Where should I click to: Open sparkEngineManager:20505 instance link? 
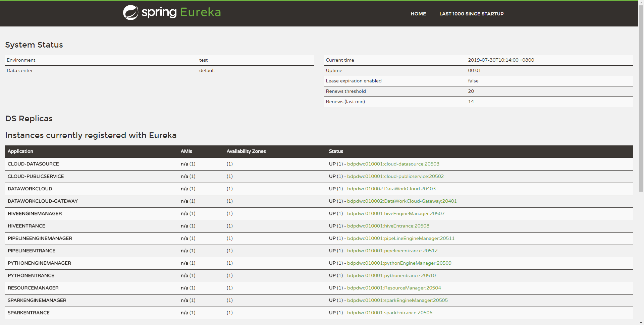tap(397, 300)
